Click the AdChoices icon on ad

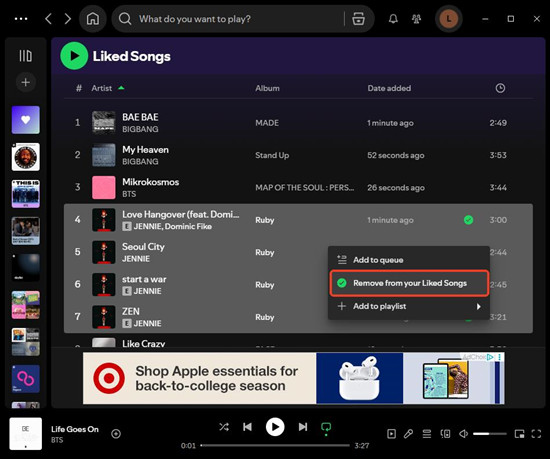pos(490,357)
